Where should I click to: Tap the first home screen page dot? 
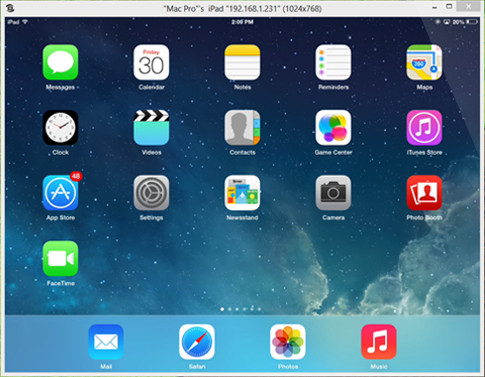point(222,309)
